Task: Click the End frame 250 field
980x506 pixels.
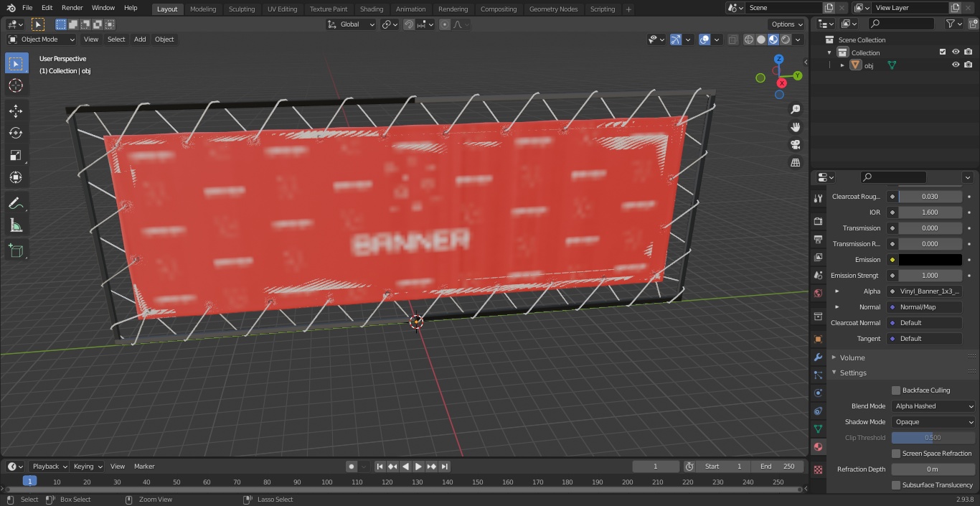Action: [777, 467]
